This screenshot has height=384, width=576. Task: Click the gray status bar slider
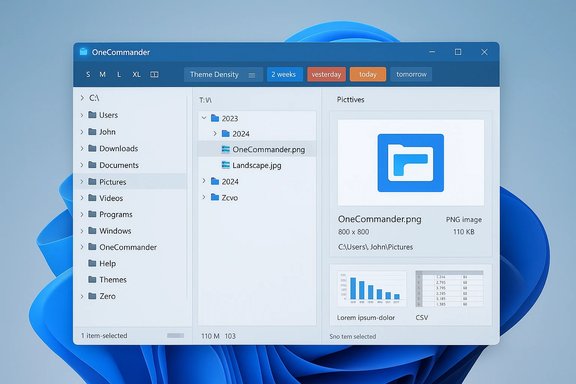click(175, 335)
